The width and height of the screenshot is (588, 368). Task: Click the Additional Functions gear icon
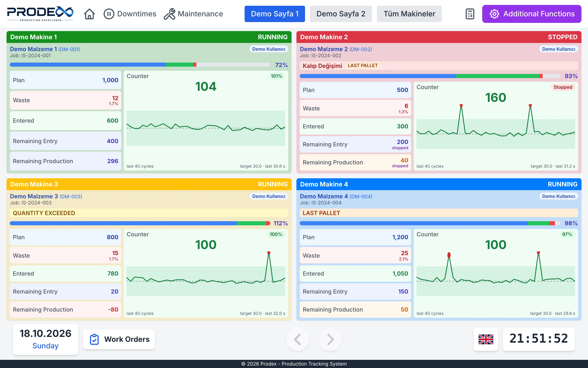pyautogui.click(x=494, y=14)
